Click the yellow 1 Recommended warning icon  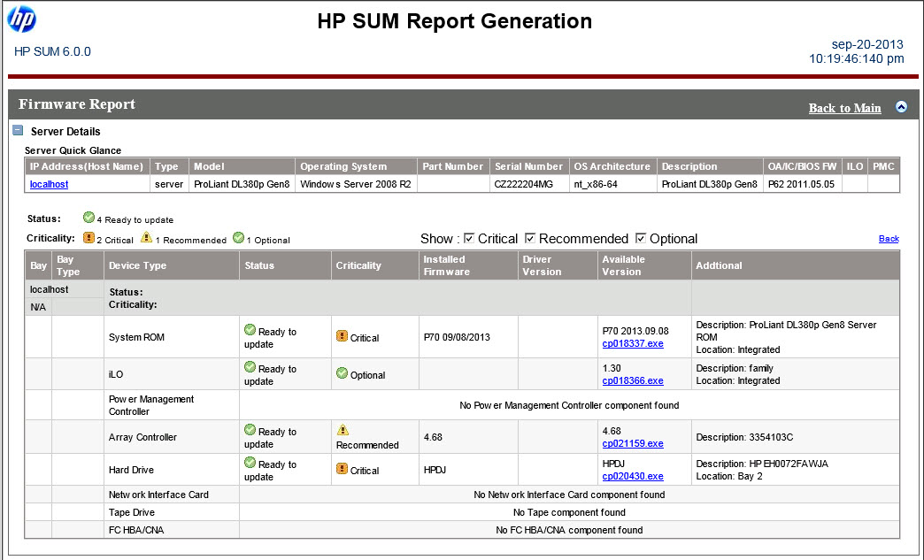pos(147,237)
